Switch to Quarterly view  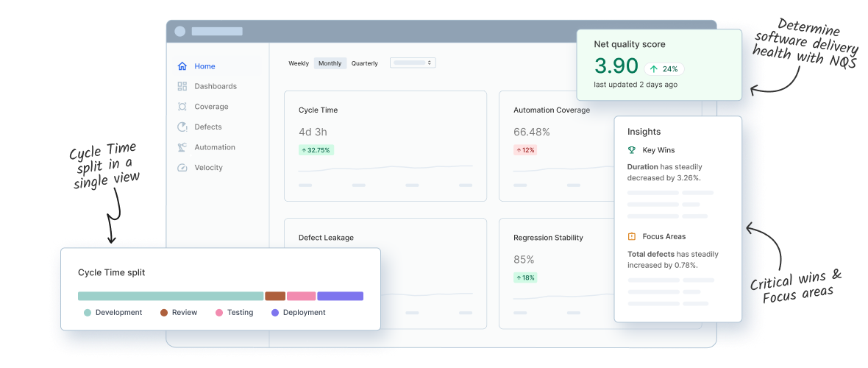point(365,63)
